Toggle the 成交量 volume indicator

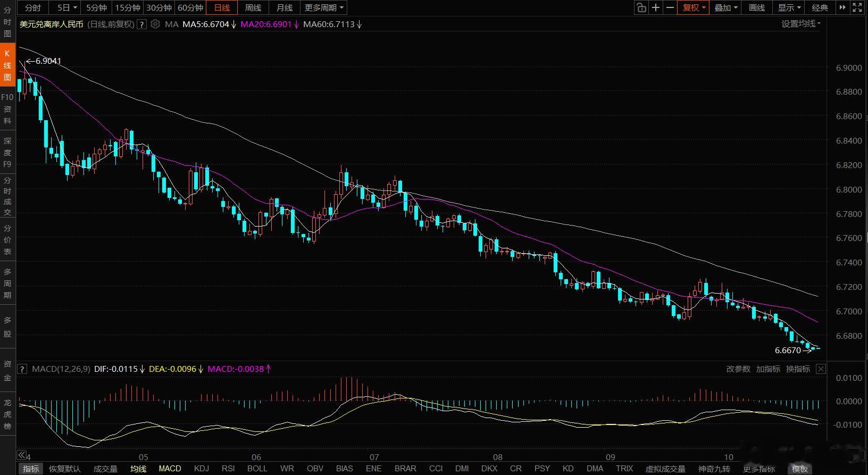(x=105, y=469)
